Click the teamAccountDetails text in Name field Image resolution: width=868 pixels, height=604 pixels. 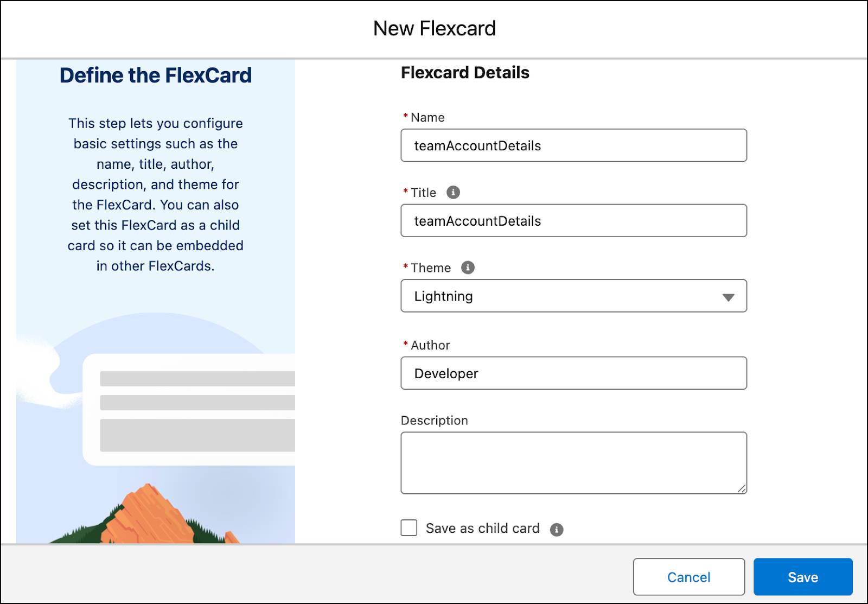coord(477,145)
